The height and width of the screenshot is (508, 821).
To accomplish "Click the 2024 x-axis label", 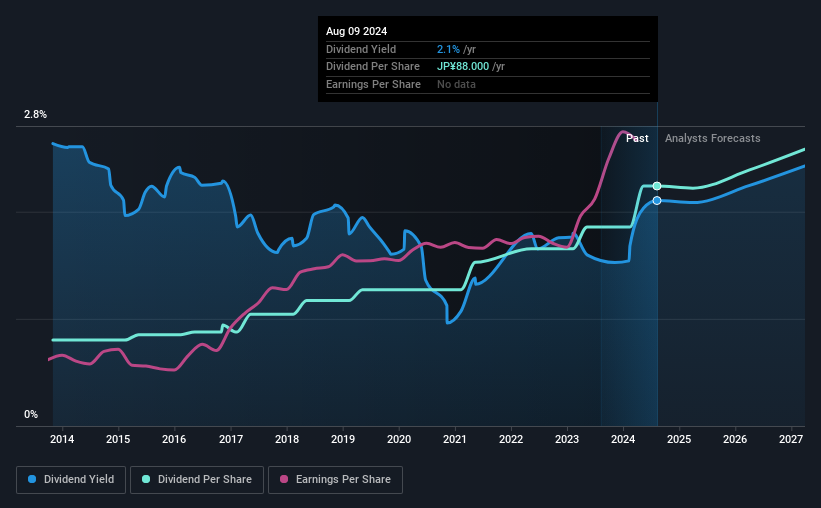I will 623,439.
